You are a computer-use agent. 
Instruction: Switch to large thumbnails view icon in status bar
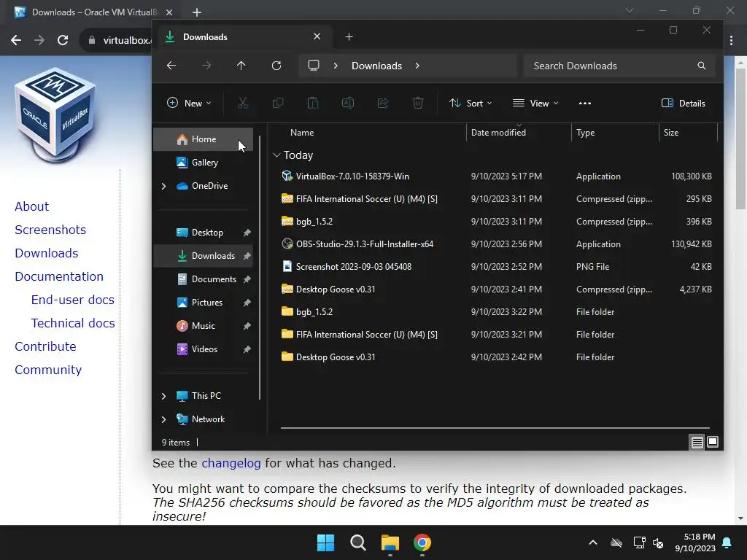pos(713,443)
